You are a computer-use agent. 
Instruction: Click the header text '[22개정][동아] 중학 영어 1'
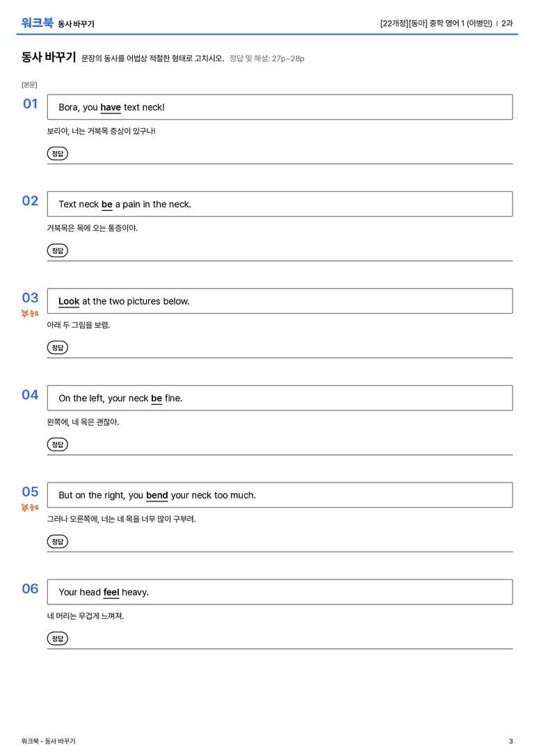click(422, 23)
